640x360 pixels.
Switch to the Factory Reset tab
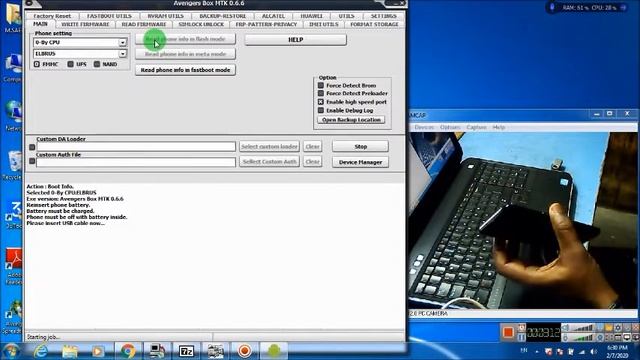(x=52, y=16)
